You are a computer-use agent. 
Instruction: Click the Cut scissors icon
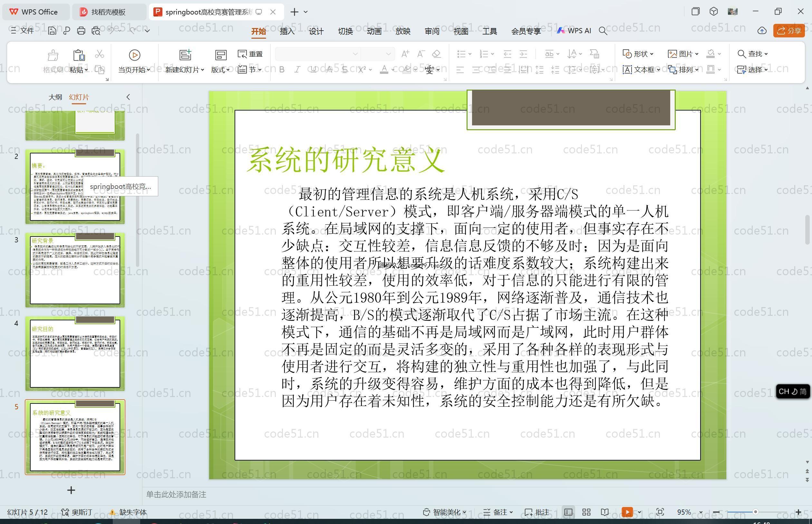tap(99, 54)
